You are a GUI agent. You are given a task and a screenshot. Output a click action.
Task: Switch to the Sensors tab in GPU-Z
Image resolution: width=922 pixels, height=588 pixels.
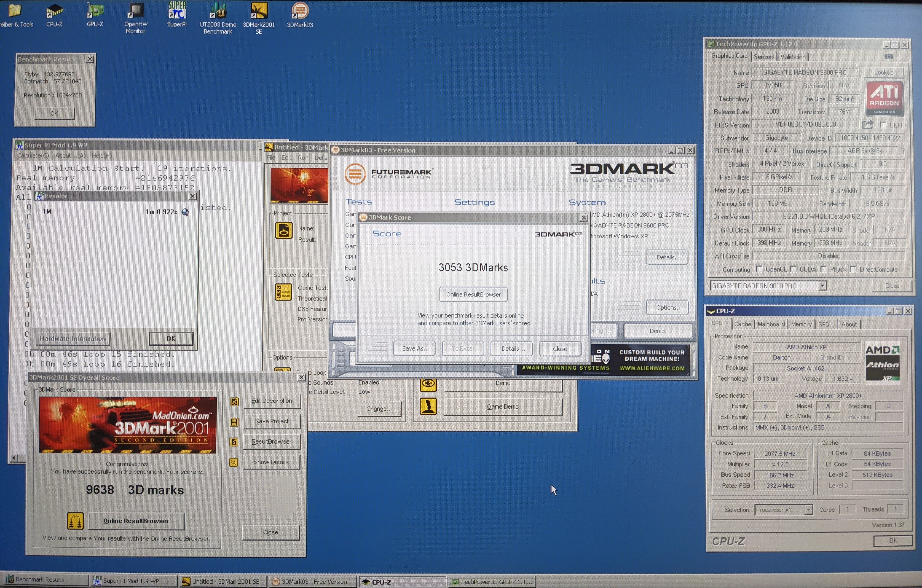tap(764, 57)
